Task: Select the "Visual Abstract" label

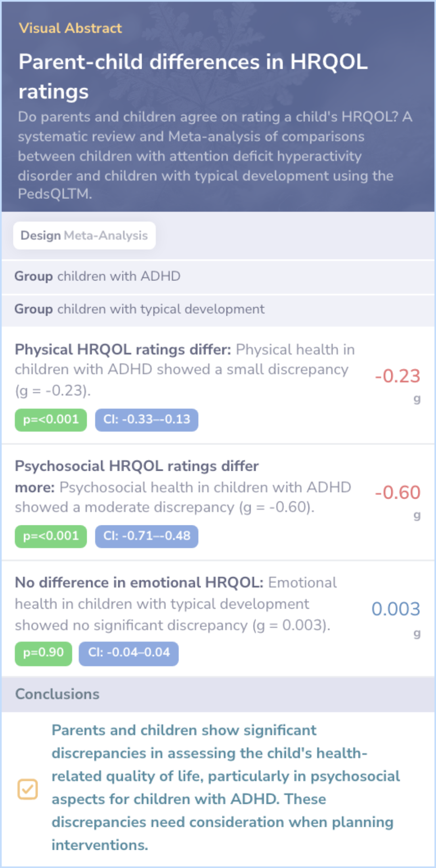Action: [x=70, y=28]
